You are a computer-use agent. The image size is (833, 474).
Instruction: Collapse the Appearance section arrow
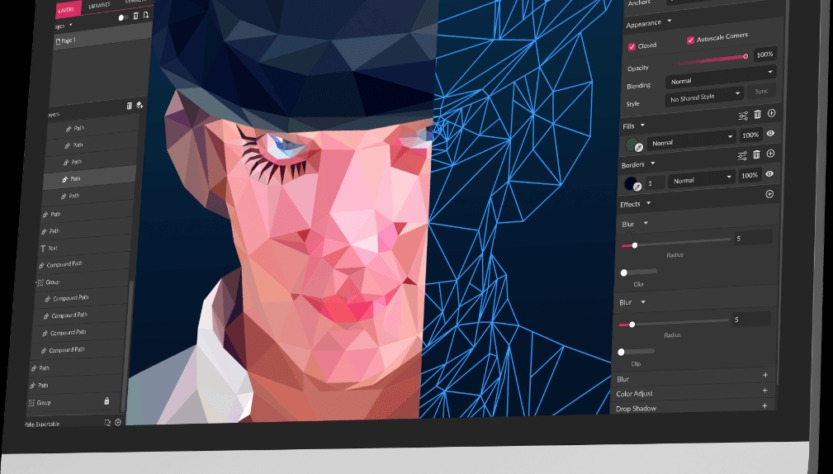pyautogui.click(x=669, y=21)
